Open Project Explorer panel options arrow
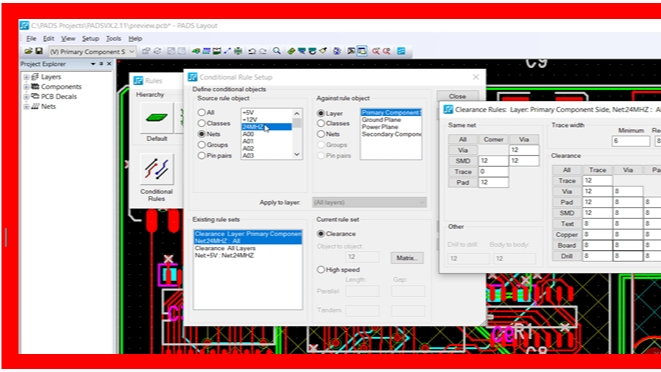661x372 pixels. (93, 64)
